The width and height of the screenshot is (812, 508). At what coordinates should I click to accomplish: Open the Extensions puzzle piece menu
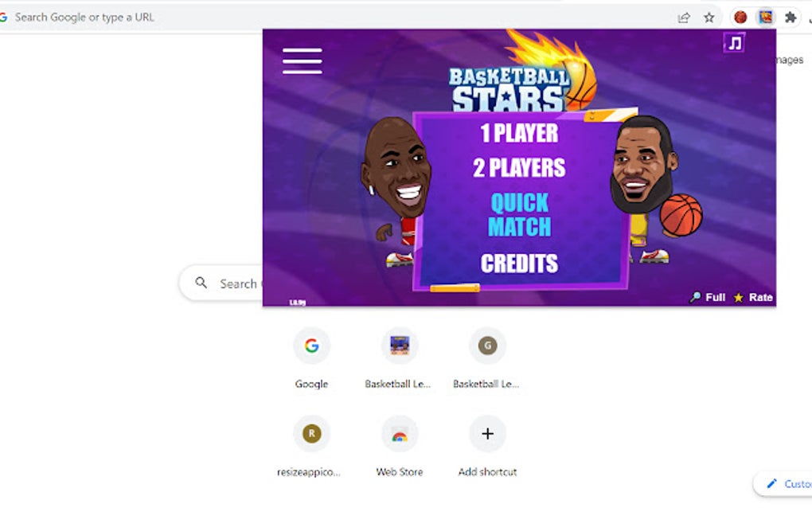[x=791, y=18]
